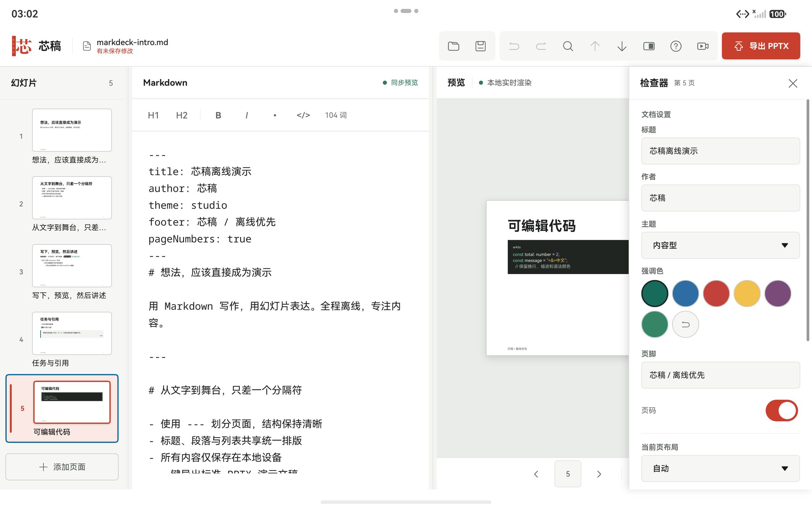Export the deck using 导出 PPTX

pos(761,46)
